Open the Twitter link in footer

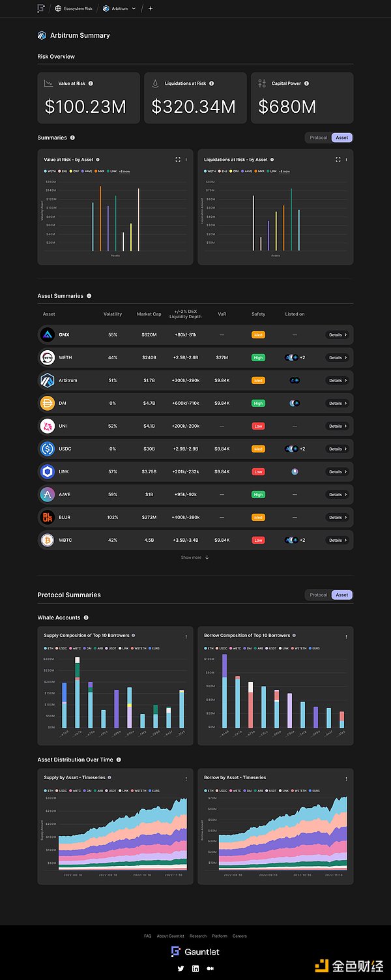(181, 969)
